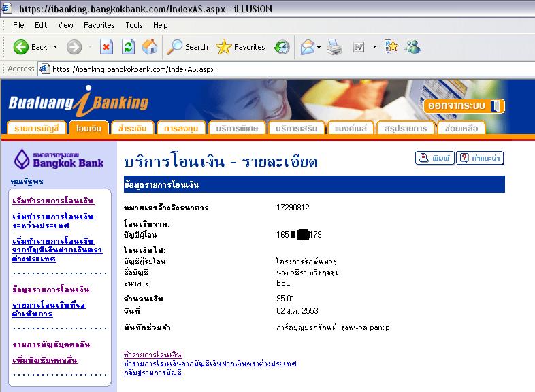This screenshot has height=392, width=535.
Task: Click the bank value BBL
Action: click(x=283, y=283)
